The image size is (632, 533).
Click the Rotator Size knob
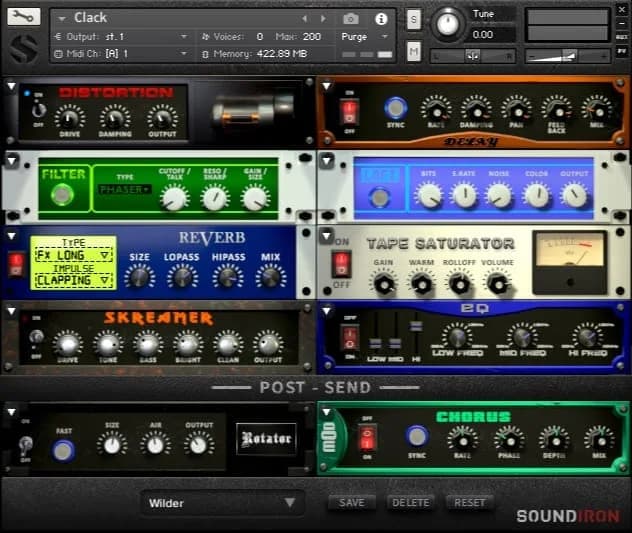[x=112, y=444]
